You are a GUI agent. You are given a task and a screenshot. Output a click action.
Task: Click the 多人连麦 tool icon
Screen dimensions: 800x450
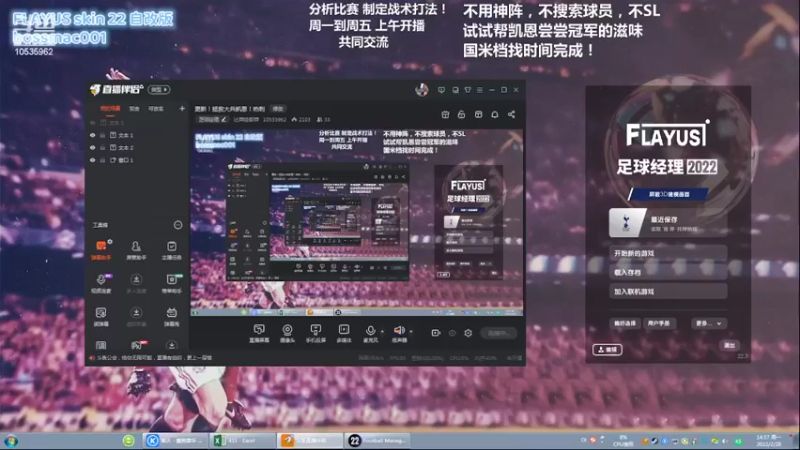(x=136, y=280)
